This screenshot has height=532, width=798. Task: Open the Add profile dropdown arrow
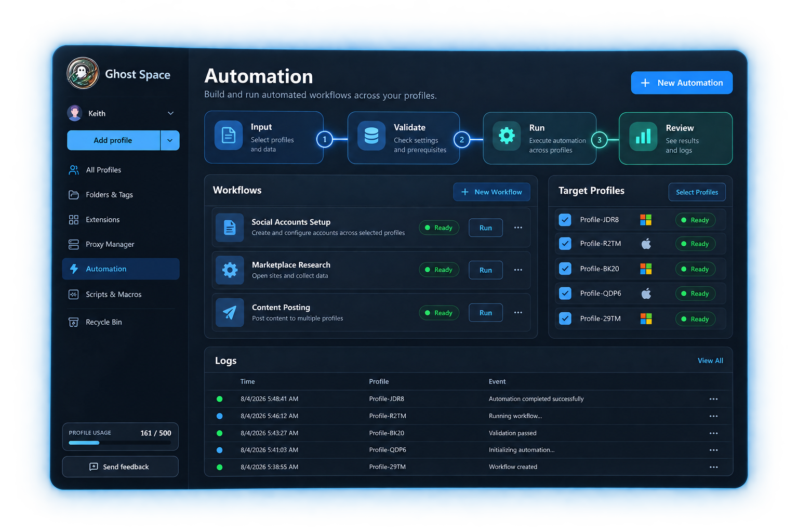pos(170,140)
